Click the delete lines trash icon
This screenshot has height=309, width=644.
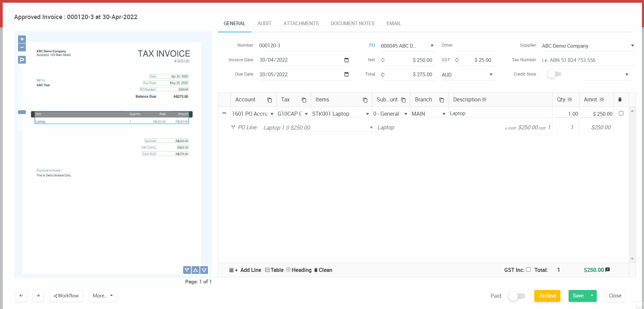click(620, 99)
